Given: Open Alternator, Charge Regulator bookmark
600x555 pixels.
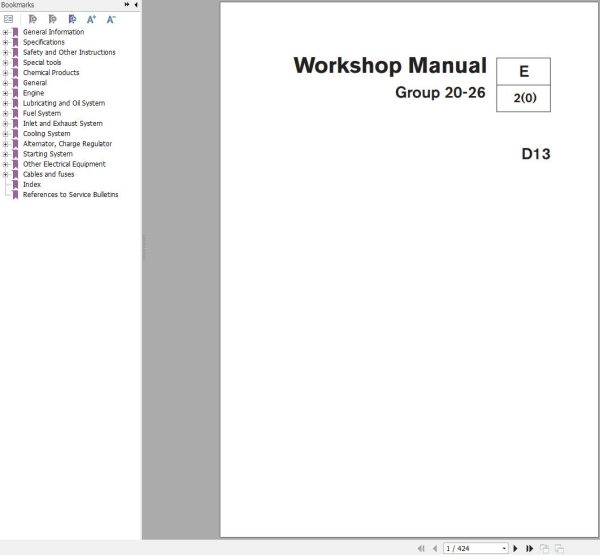Looking at the screenshot, I should (x=67, y=144).
